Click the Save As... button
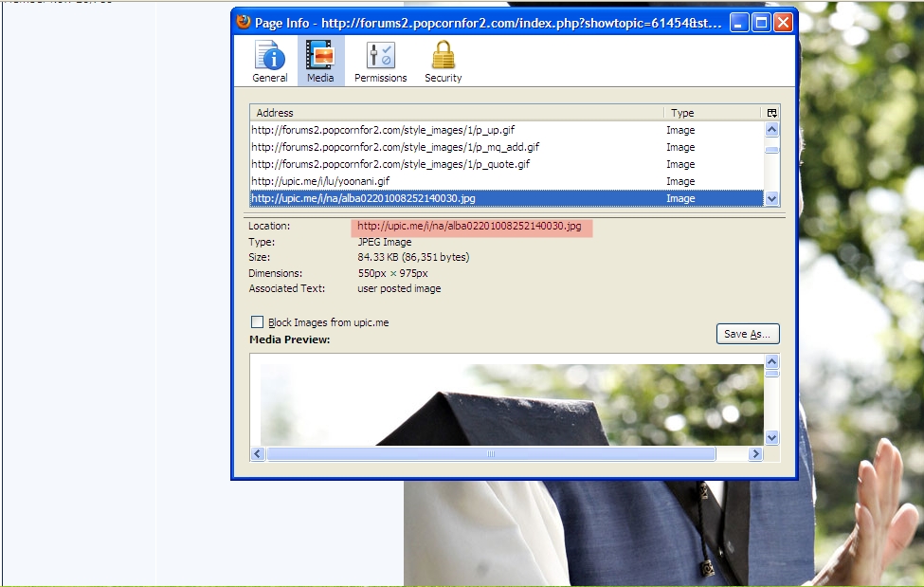This screenshot has height=587, width=924. tap(748, 334)
